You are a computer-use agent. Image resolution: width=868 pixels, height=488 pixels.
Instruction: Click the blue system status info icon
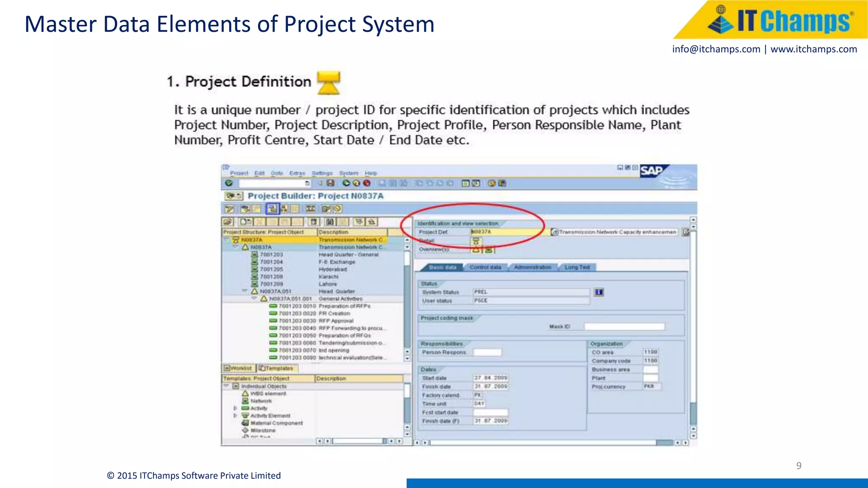(599, 292)
